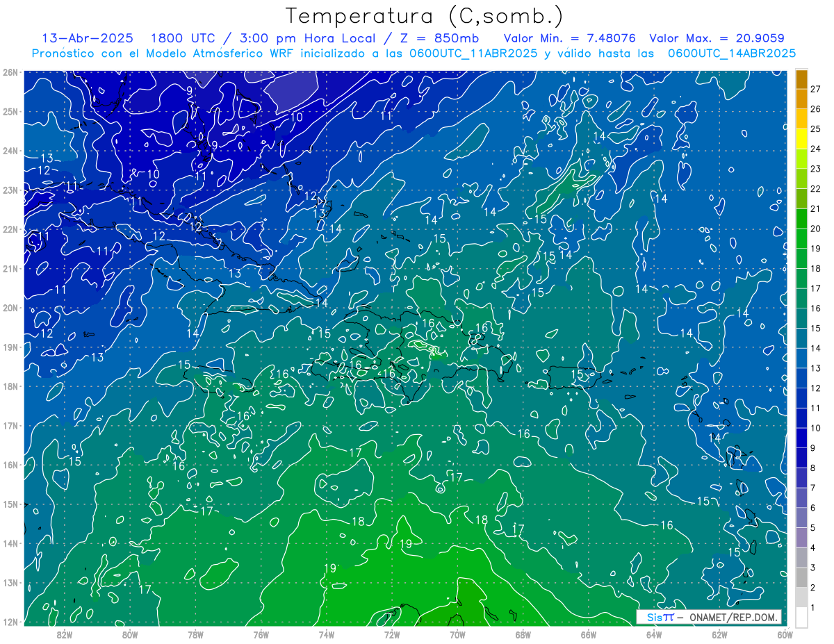Screen dimensions: 834x644
Task: Click the 'Valor Max. = 20.9059' value
Action: (x=717, y=38)
